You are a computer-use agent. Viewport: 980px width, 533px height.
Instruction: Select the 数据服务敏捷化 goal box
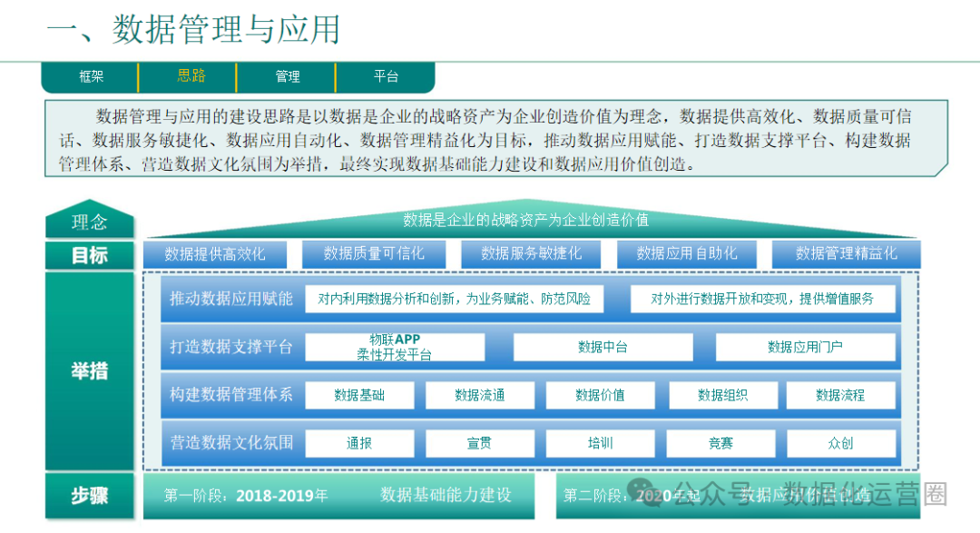pyautogui.click(x=531, y=254)
